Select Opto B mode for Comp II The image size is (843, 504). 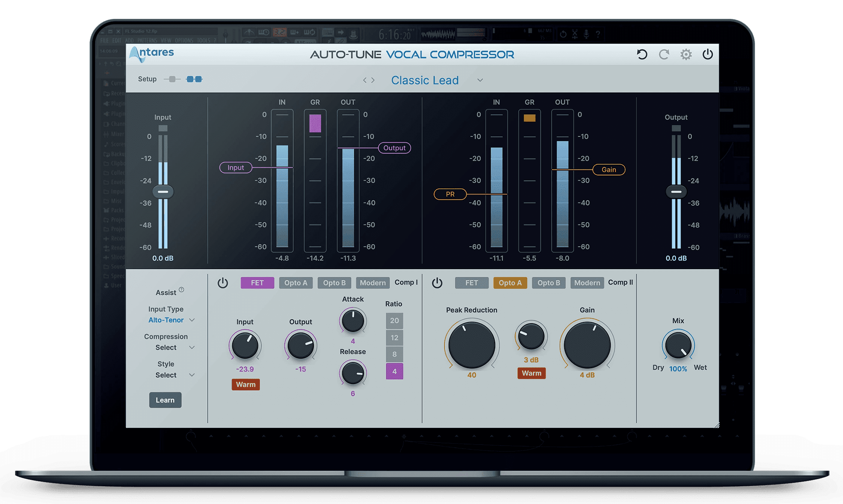click(548, 283)
